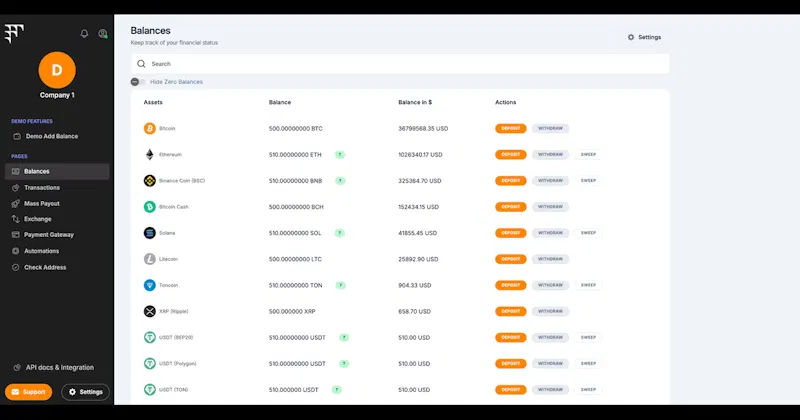The width and height of the screenshot is (800, 420).
Task: Click the orange Support button
Action: (x=29, y=392)
